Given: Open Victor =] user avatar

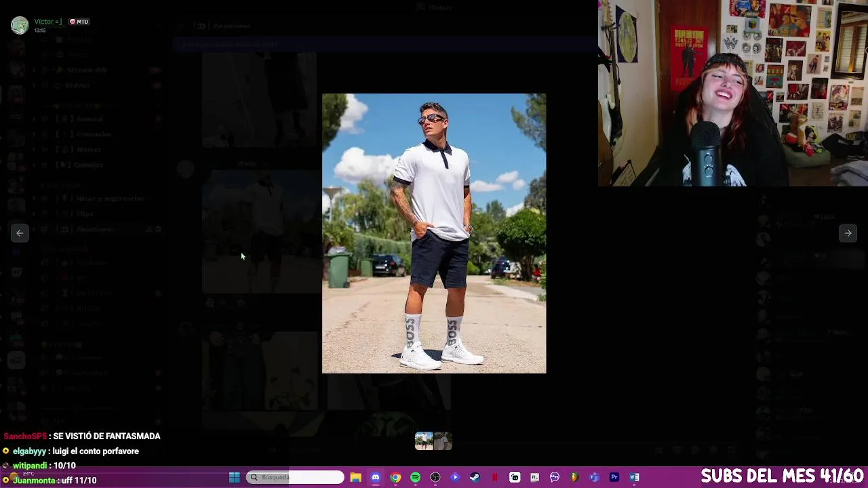Looking at the screenshot, I should 20,25.
